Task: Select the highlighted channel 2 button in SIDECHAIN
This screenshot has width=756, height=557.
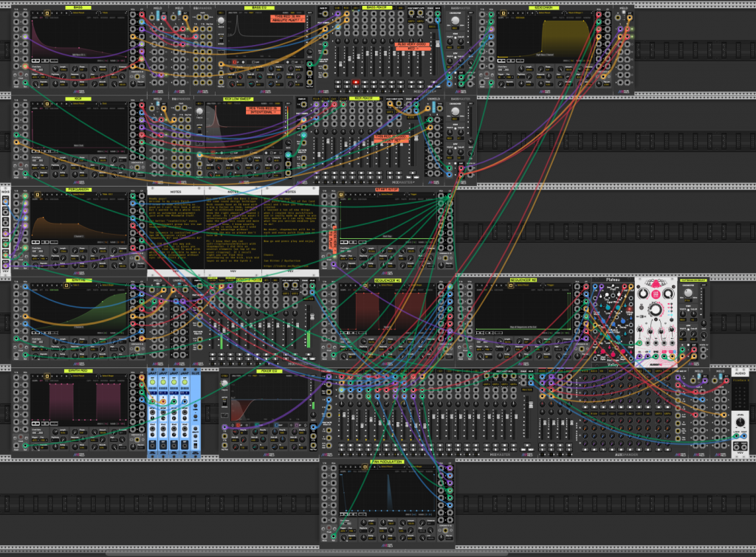Action: (504, 13)
